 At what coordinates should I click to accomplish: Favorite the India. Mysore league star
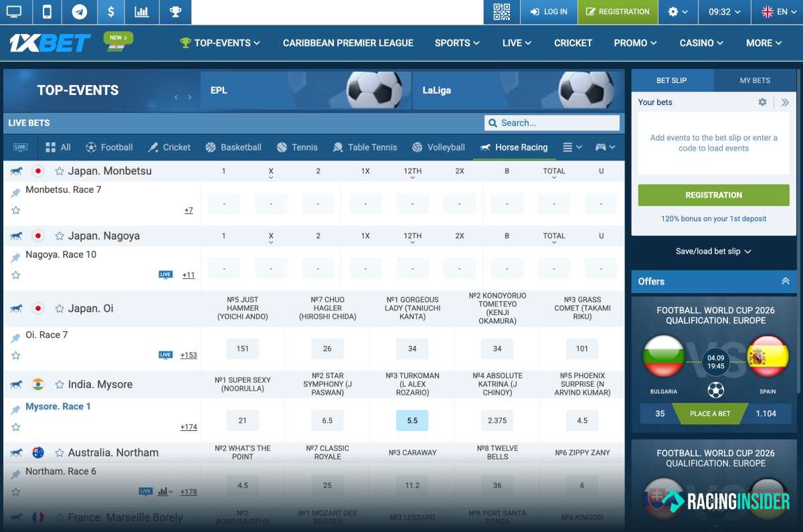[60, 385]
